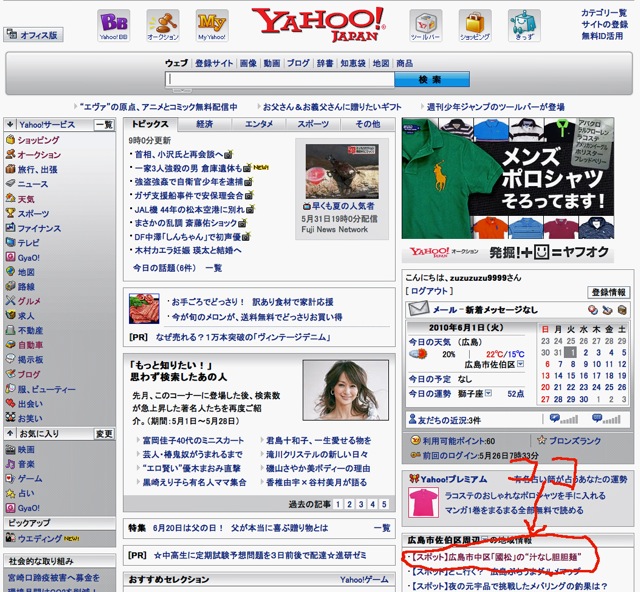Open テレビ in services sidebar
Viewport: 640px width, 592px height.
pyautogui.click(x=29, y=243)
